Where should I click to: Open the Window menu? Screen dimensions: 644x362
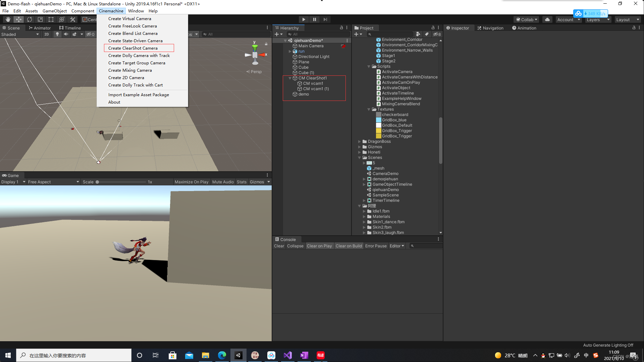click(136, 11)
